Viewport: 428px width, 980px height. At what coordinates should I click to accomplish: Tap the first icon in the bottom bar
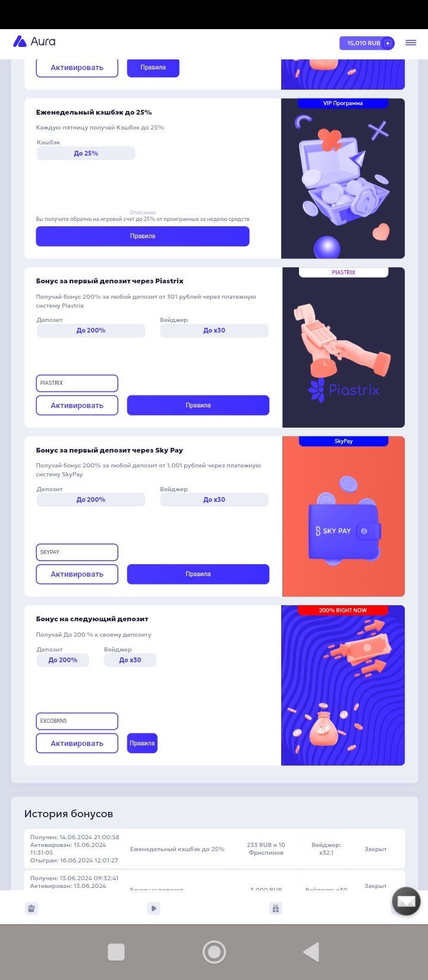[x=32, y=908]
